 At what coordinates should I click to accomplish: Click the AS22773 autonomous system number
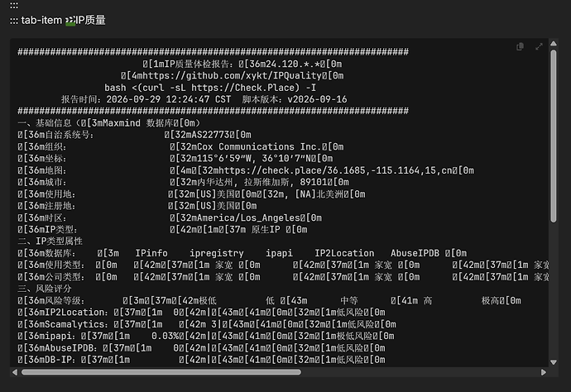[208, 135]
